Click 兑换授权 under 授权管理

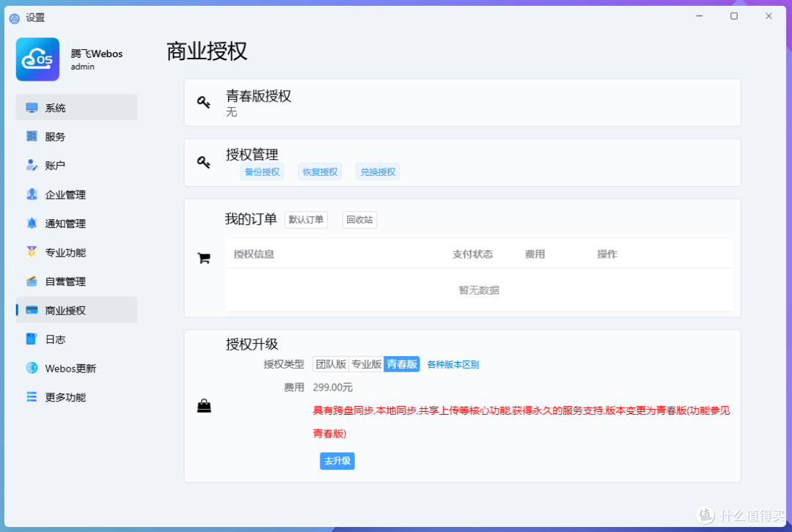377,171
